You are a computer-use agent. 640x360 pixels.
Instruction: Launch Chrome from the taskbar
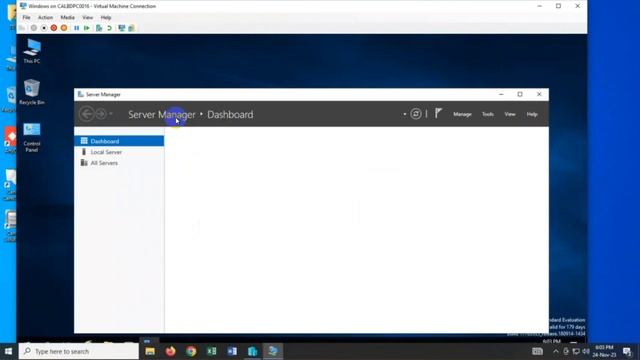tap(191, 351)
